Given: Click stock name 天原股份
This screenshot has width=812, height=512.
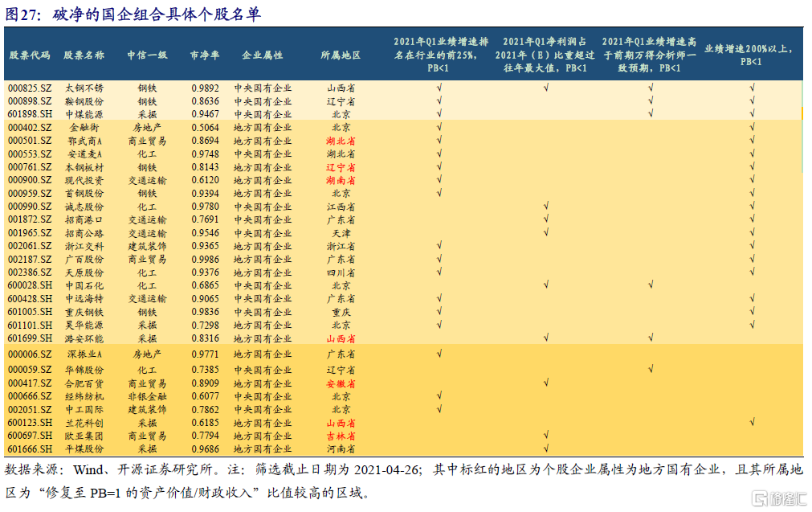Looking at the screenshot, I should 84,272.
